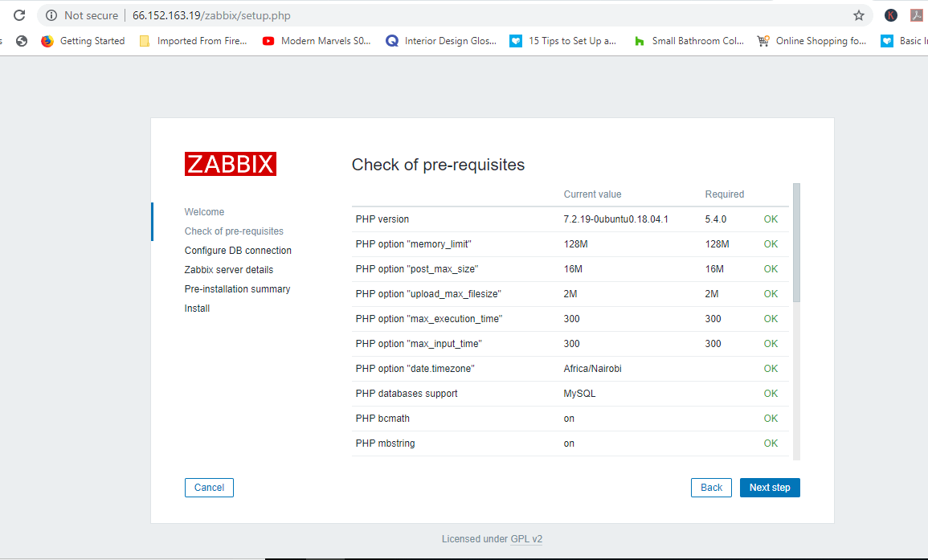Image resolution: width=928 pixels, height=560 pixels.
Task: Open the Small Bathroom Col... Houzz bookmark
Action: (689, 41)
